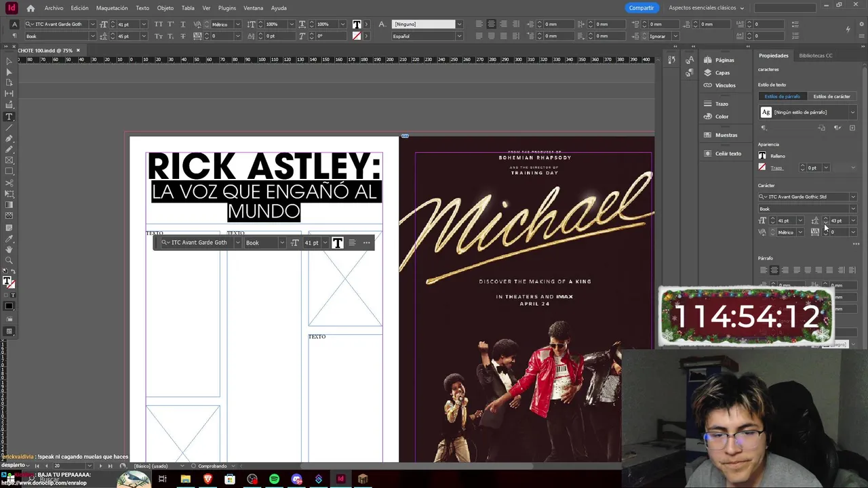Toggle align center in top control bar
The height and width of the screenshot is (488, 868).
point(492,24)
